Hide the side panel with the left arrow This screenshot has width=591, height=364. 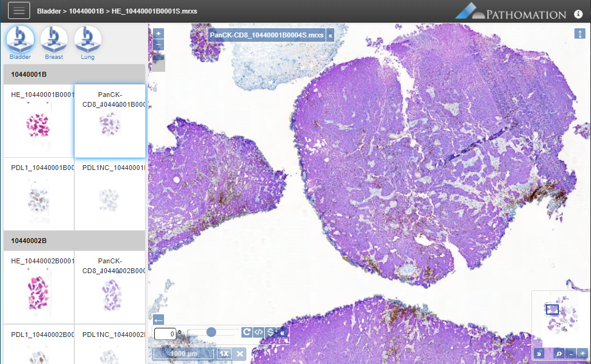(x=159, y=320)
